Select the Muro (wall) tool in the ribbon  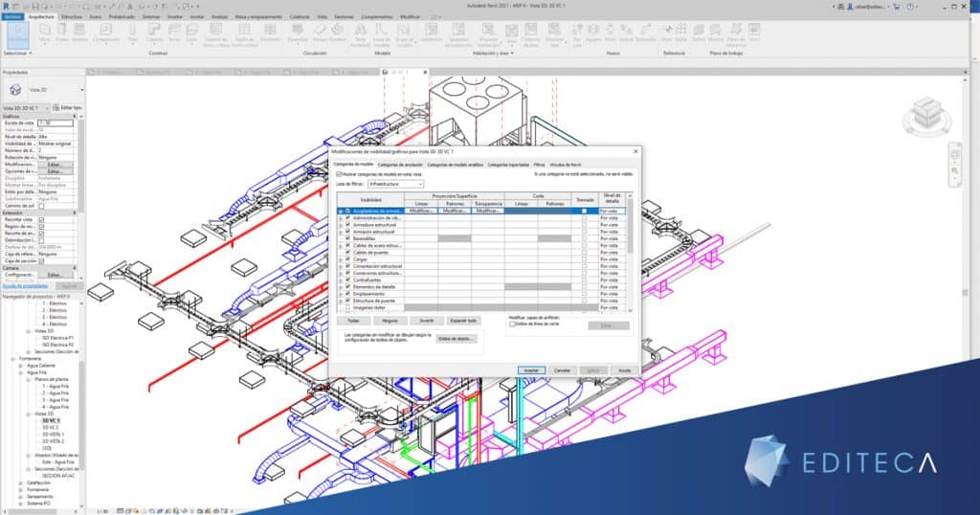pyautogui.click(x=45, y=33)
